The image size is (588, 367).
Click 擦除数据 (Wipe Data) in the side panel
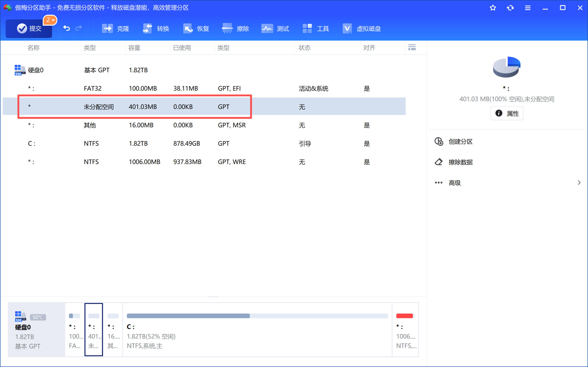tap(460, 162)
